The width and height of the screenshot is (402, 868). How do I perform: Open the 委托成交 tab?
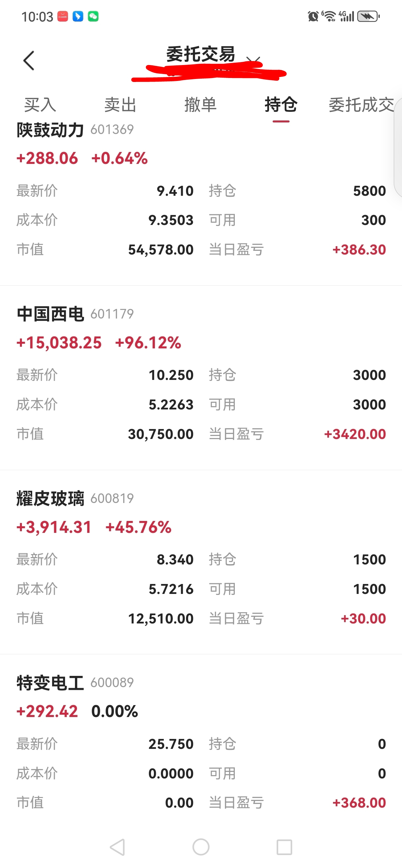point(361,105)
